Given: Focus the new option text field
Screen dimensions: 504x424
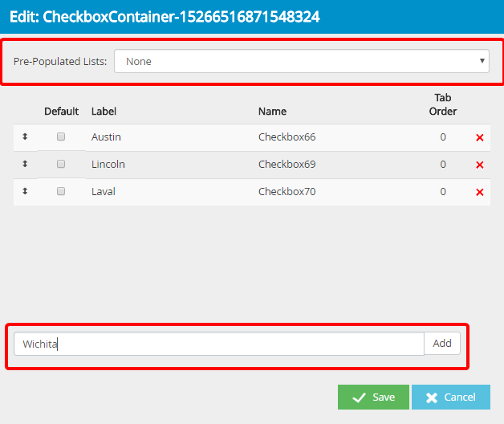Looking at the screenshot, I should tap(218, 344).
